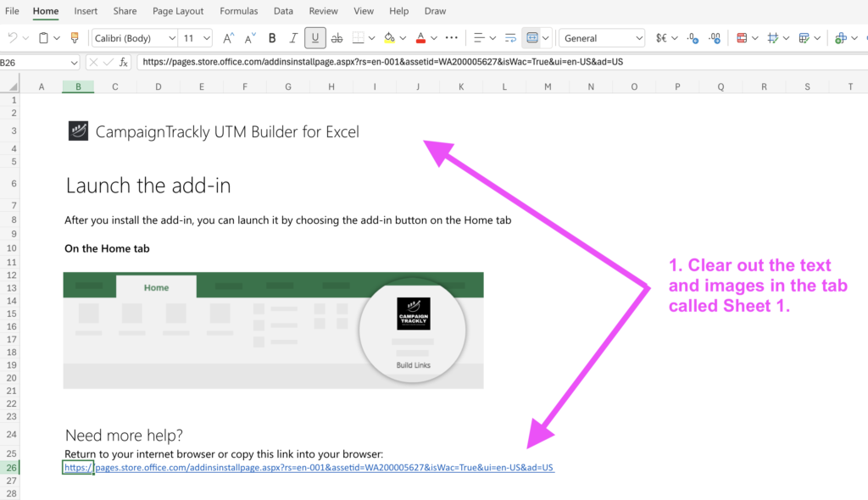This screenshot has height=500, width=868.
Task: Click the confirm entry checkmark icon
Action: point(108,63)
